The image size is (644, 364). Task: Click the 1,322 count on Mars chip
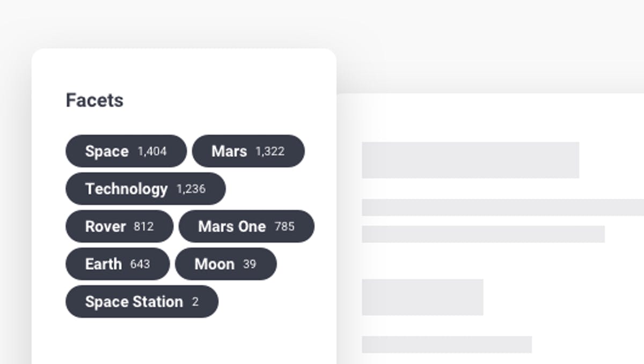click(270, 152)
